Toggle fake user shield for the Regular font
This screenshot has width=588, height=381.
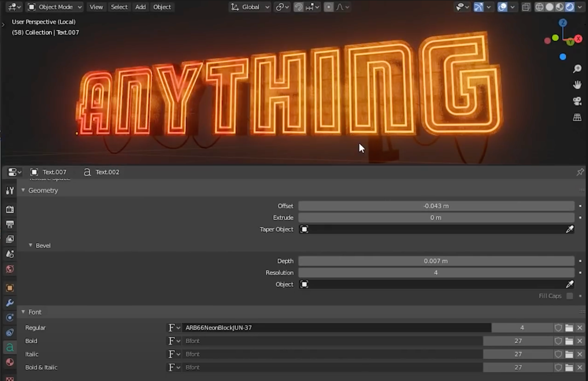point(559,328)
